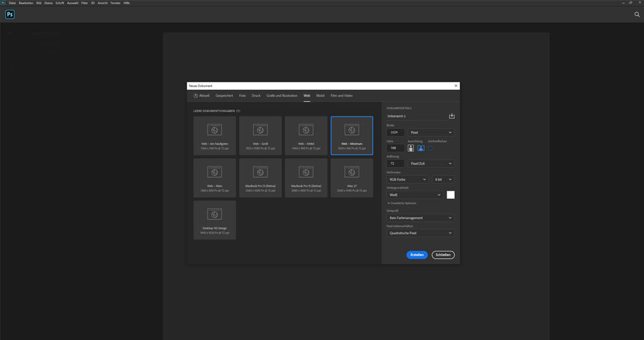Choose the Desktop HD Design preset
Image resolution: width=644 pixels, height=340 pixels.
pyautogui.click(x=214, y=220)
